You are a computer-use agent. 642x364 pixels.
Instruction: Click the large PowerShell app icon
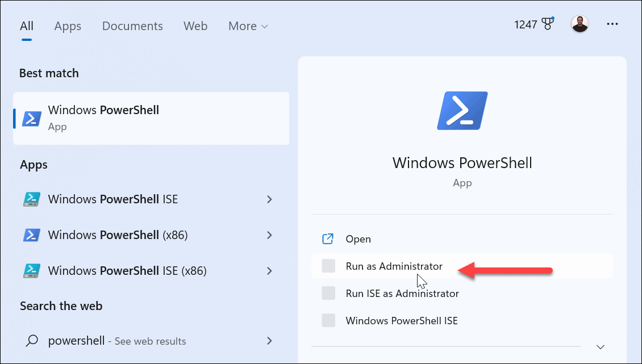[462, 110]
